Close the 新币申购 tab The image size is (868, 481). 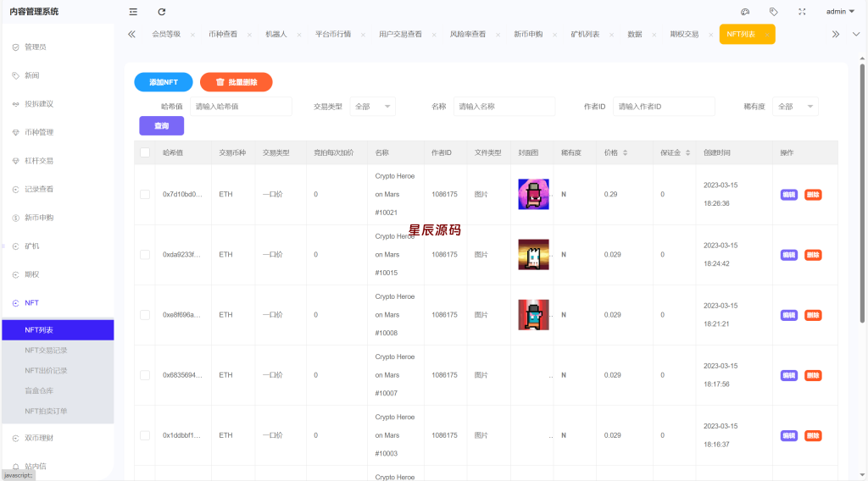pos(554,35)
